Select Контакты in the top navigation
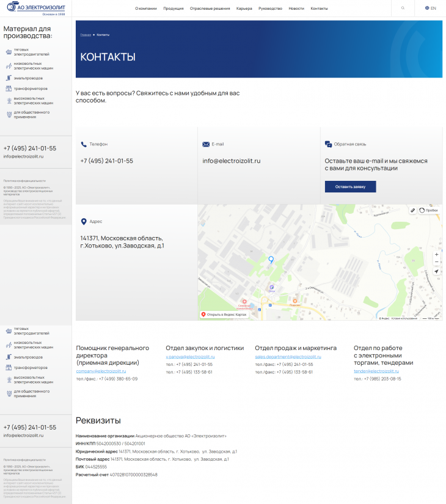Image resolution: width=446 pixels, height=504 pixels. coord(319,9)
